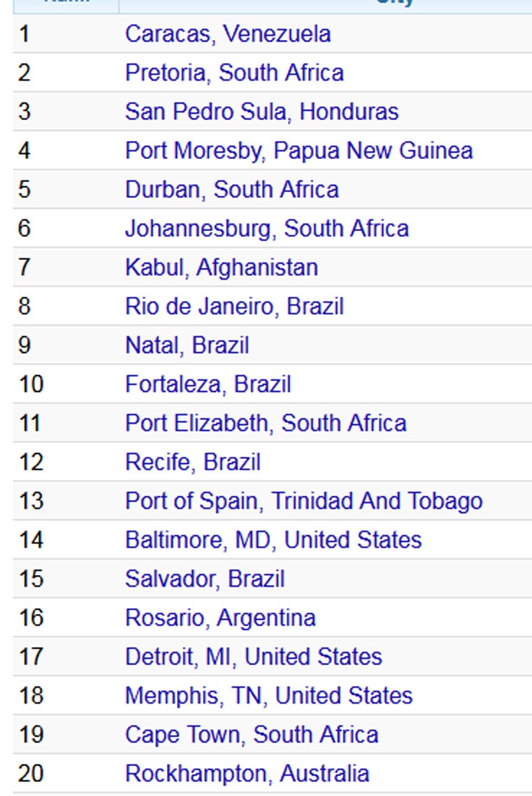Open the Fortaleza, Brazil link
Screen dimensions: 532x796
pyautogui.click(x=208, y=384)
